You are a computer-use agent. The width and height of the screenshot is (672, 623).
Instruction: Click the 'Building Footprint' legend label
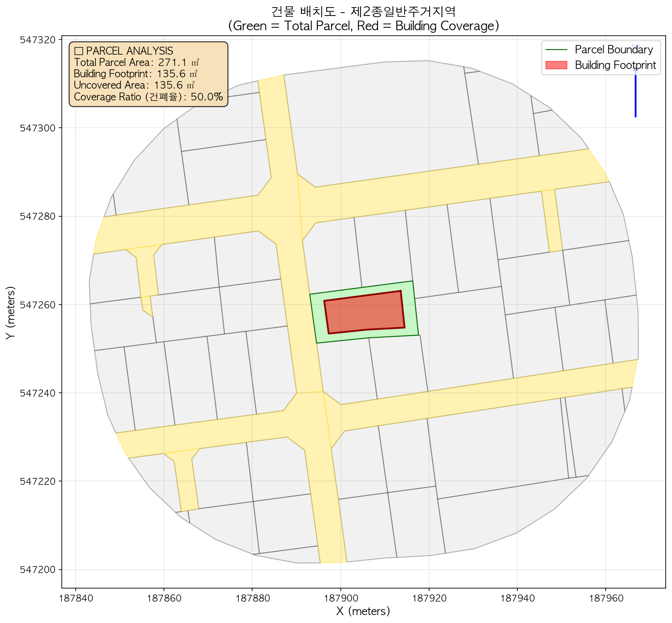pos(615,65)
